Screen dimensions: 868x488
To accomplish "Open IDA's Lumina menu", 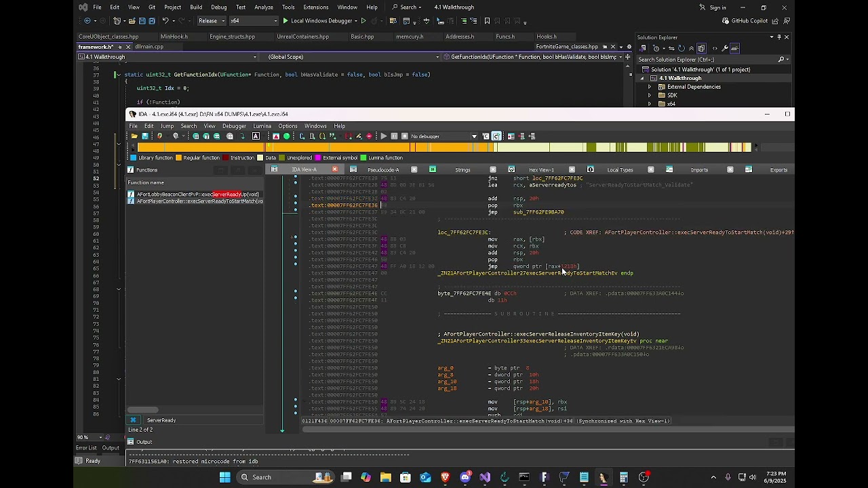I will pos(262,126).
